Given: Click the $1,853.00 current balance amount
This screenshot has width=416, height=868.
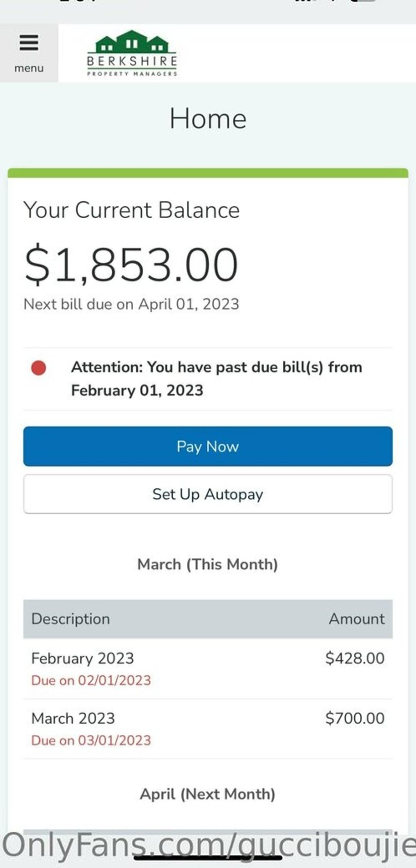Looking at the screenshot, I should point(131,265).
